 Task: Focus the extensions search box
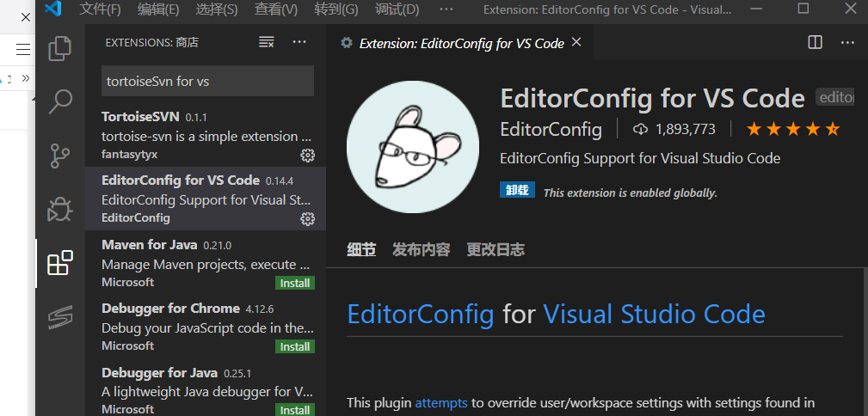(x=207, y=81)
